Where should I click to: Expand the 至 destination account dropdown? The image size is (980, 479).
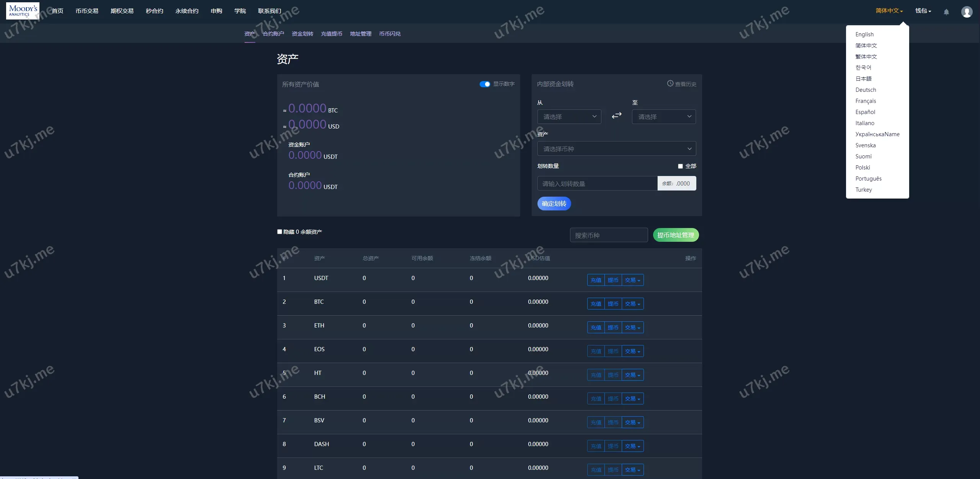click(663, 117)
